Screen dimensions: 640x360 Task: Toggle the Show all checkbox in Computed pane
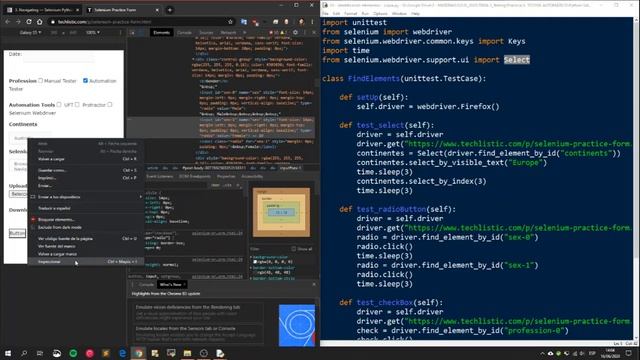[x=293, y=249]
